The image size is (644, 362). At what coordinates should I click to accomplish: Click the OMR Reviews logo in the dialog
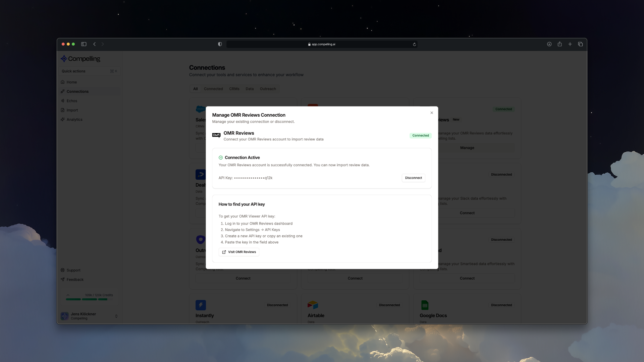(216, 135)
